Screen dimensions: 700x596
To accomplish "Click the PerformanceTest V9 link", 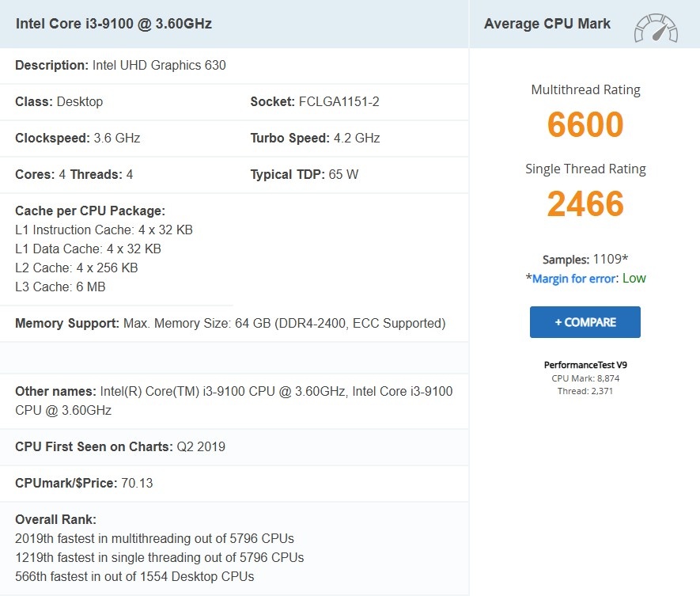I will coord(585,364).
